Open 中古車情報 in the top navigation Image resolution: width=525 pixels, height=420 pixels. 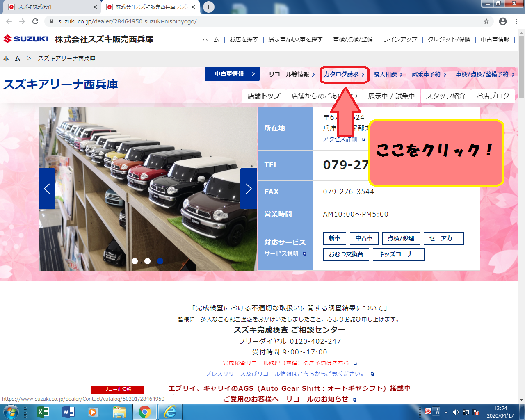pos(495,39)
